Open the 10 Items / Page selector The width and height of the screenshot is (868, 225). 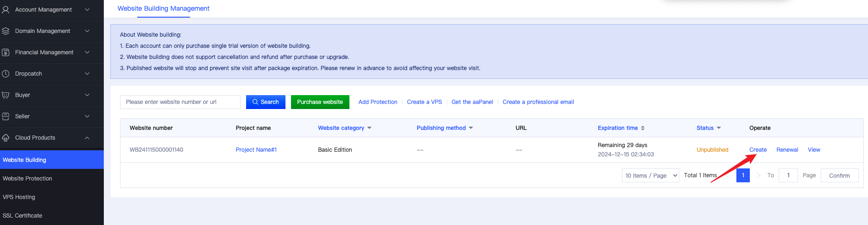[650, 175]
